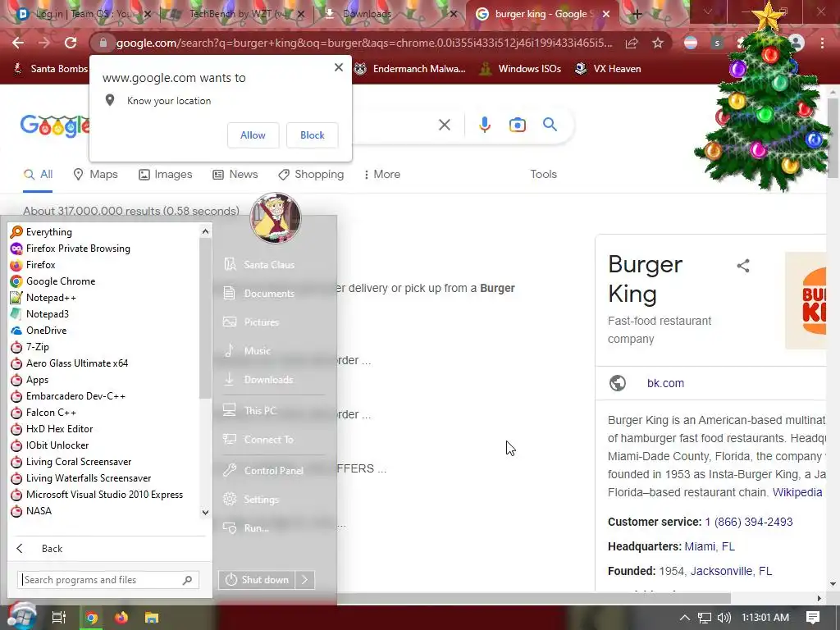Click the blue magnifier search button

click(550, 125)
